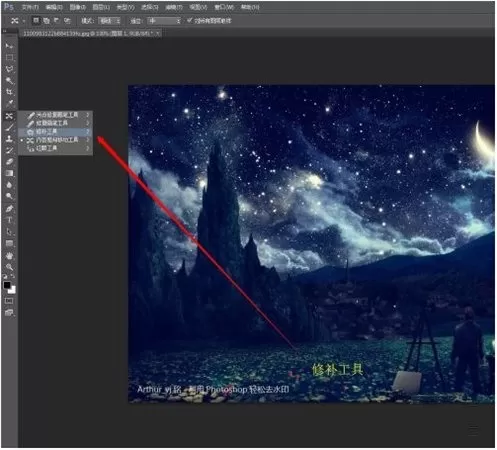Select the Crop tool
Screen dimensions: 497x450
(9, 92)
